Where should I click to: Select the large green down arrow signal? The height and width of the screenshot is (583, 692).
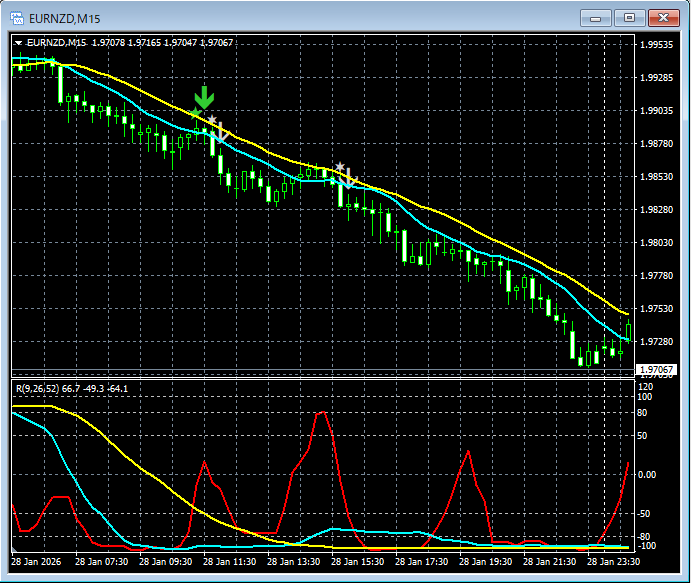[204, 97]
